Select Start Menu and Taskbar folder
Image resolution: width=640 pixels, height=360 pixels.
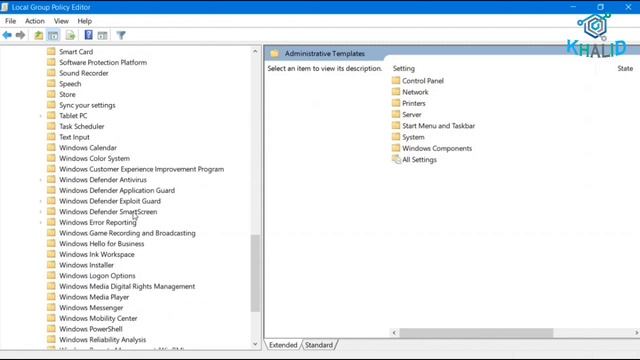point(438,126)
